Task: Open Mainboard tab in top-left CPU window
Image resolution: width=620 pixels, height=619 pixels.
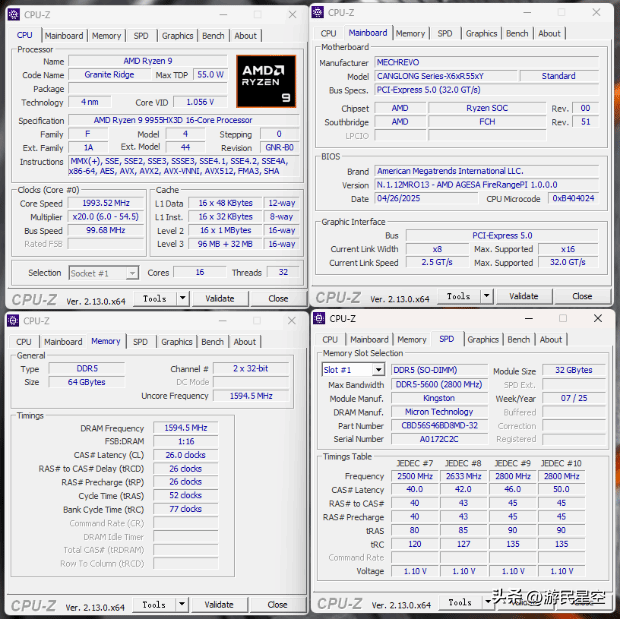Action: [x=64, y=36]
